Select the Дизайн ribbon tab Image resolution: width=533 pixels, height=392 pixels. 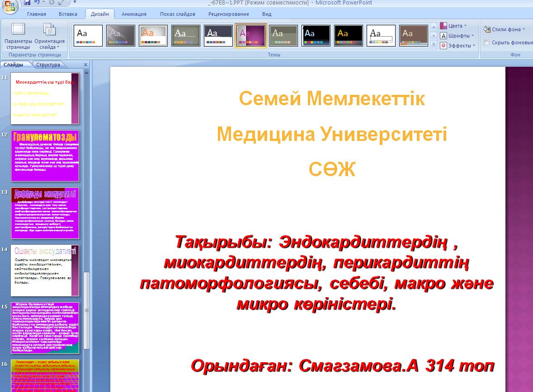pyautogui.click(x=99, y=14)
